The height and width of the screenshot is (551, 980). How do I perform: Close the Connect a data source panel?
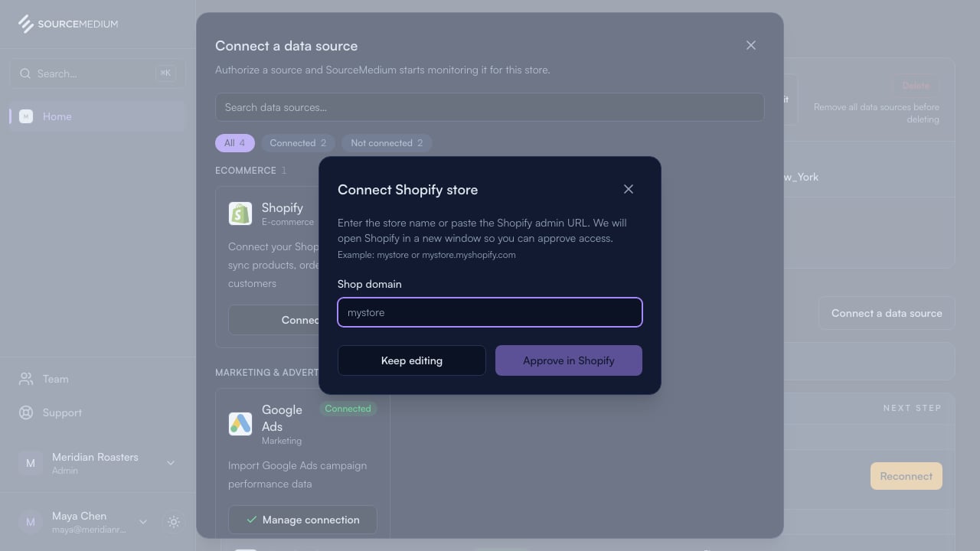(751, 45)
